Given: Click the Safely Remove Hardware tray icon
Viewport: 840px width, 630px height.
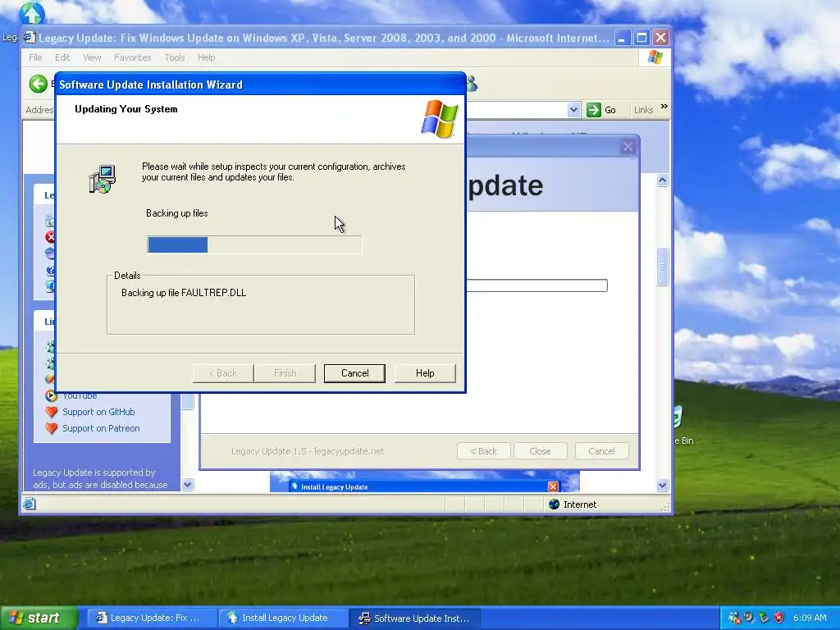Looking at the screenshot, I should click(x=764, y=618).
